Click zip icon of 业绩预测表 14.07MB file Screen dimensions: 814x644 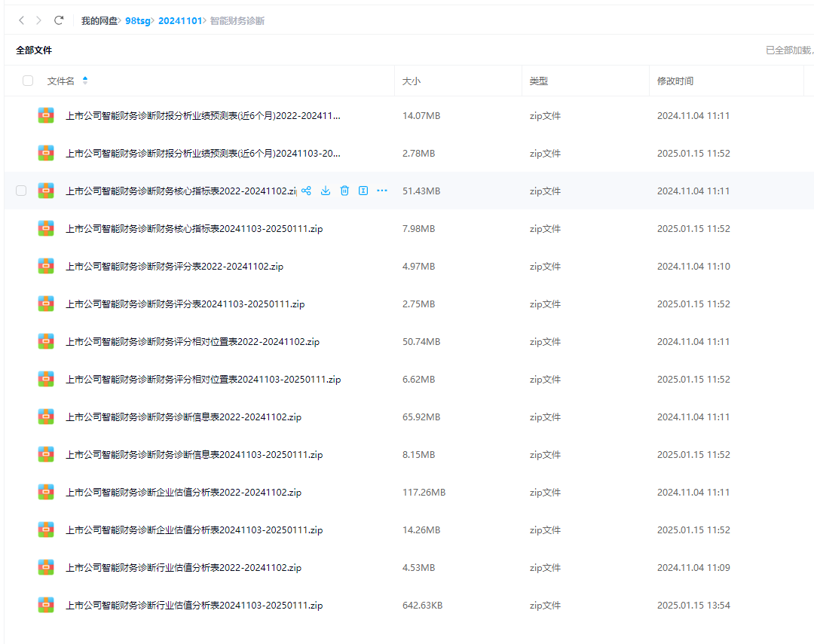[x=46, y=115]
